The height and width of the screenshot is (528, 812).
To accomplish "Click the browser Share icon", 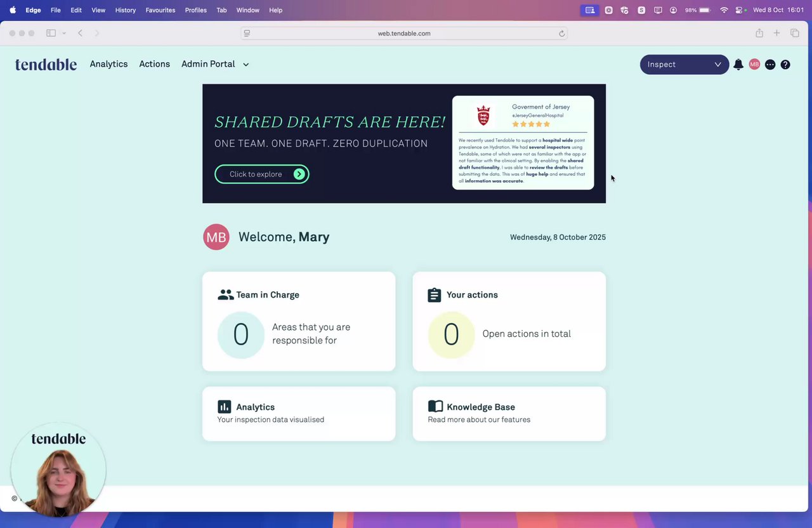I will click(759, 33).
